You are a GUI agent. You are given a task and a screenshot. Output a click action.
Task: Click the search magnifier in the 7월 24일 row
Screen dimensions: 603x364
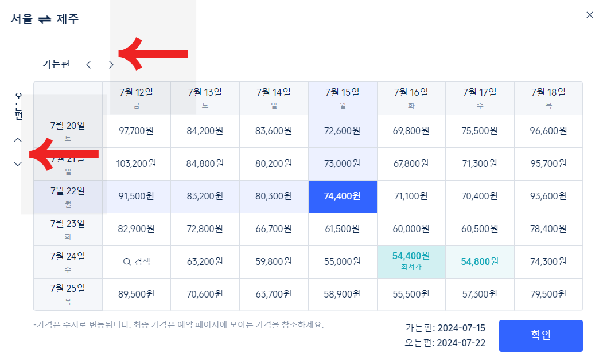[137, 261]
